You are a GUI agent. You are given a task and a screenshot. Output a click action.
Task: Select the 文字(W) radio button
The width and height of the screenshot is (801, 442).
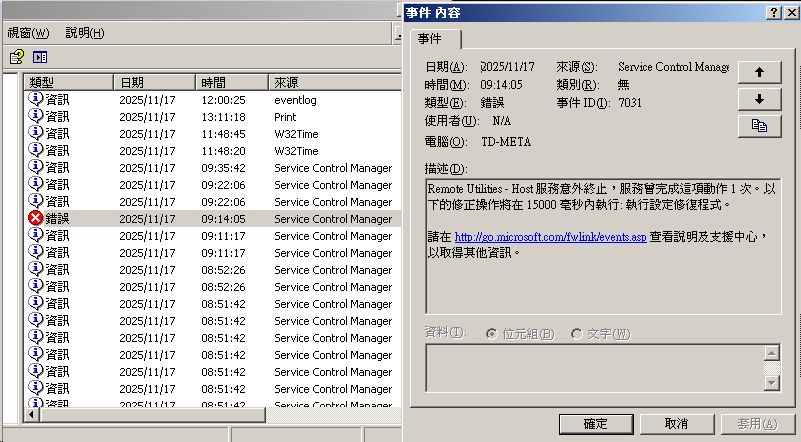[577, 334]
